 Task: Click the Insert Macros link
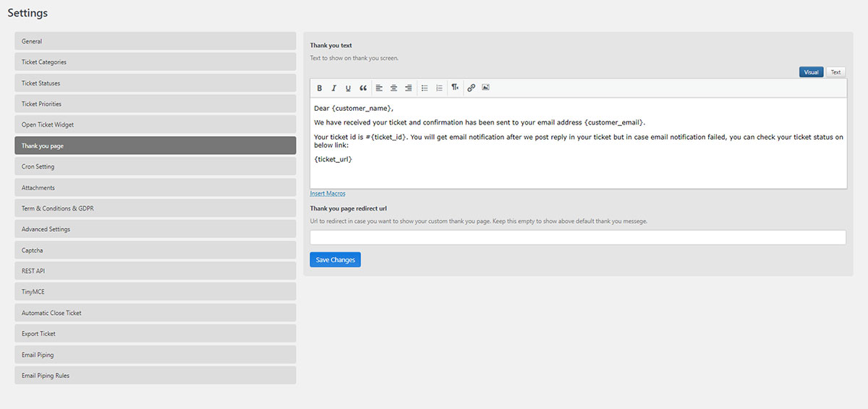tap(328, 193)
